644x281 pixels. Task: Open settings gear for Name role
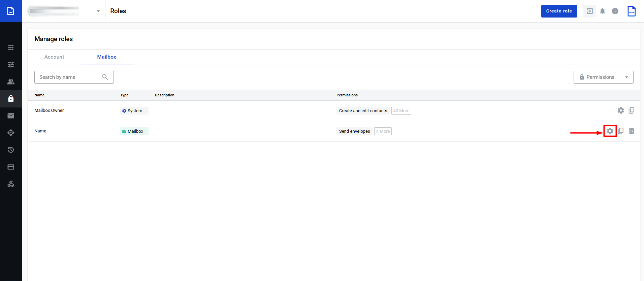click(610, 131)
